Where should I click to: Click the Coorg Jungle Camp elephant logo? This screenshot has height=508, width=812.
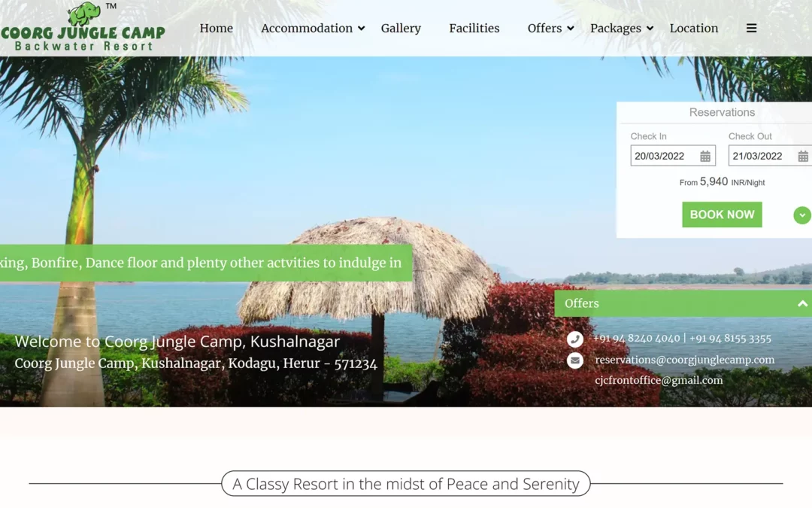pos(83,27)
